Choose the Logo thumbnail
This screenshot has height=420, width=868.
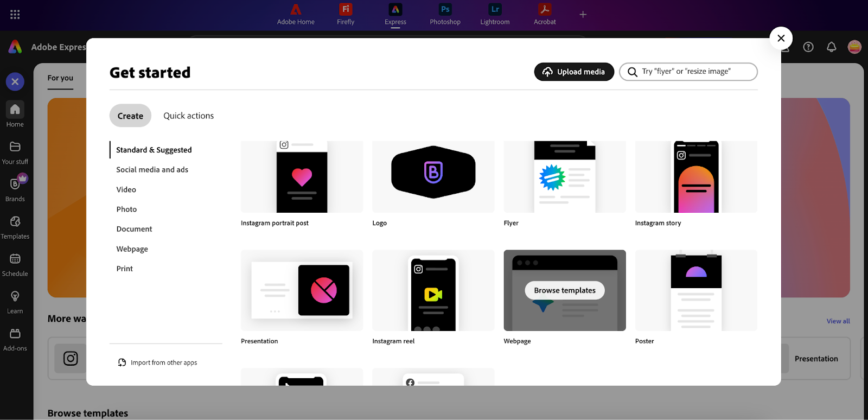point(433,177)
